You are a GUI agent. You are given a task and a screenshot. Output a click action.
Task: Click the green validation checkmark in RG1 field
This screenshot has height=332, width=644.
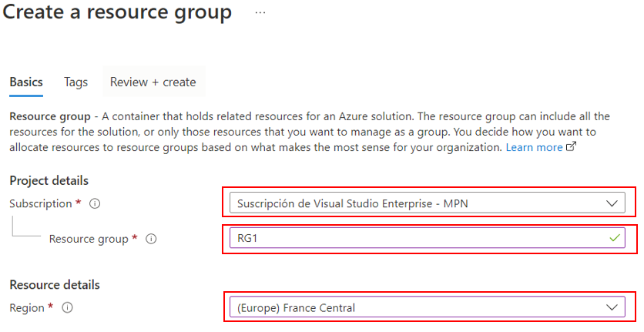click(x=613, y=239)
